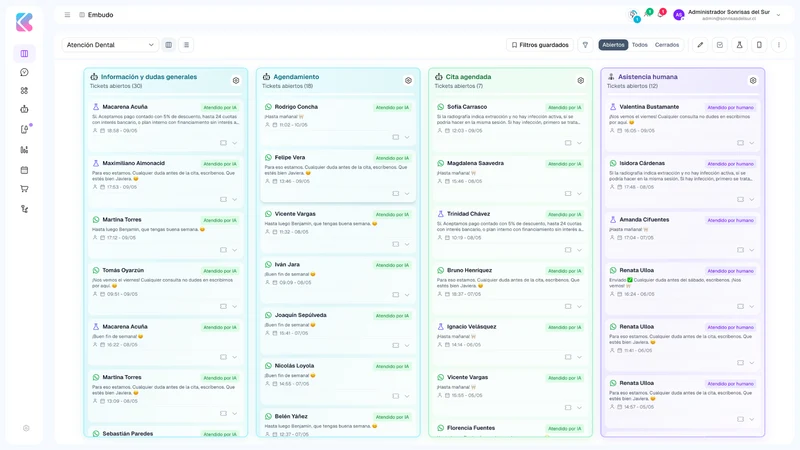Open Sebastián Paredes ticket card
Screen dimensions: 800x450
[x=166, y=432]
